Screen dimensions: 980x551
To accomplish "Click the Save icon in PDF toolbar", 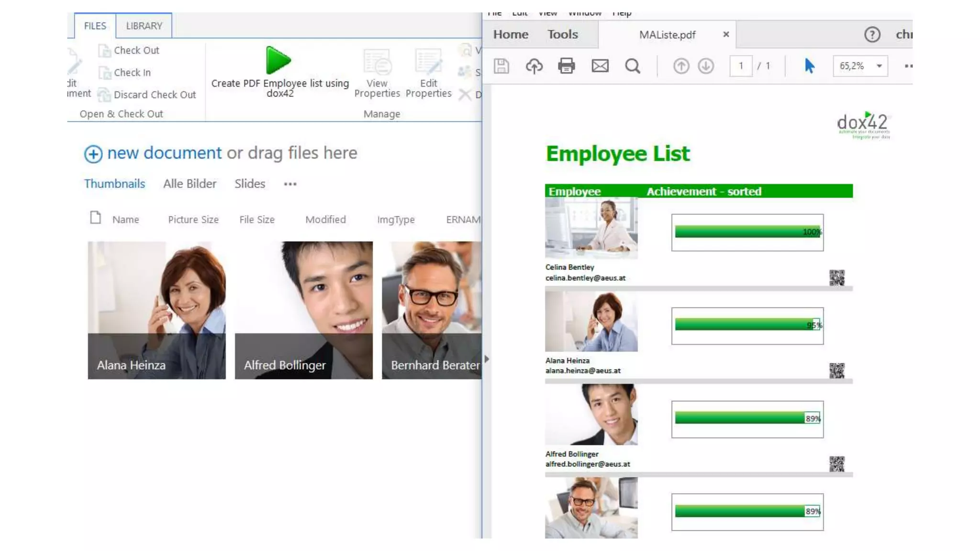I will click(501, 66).
